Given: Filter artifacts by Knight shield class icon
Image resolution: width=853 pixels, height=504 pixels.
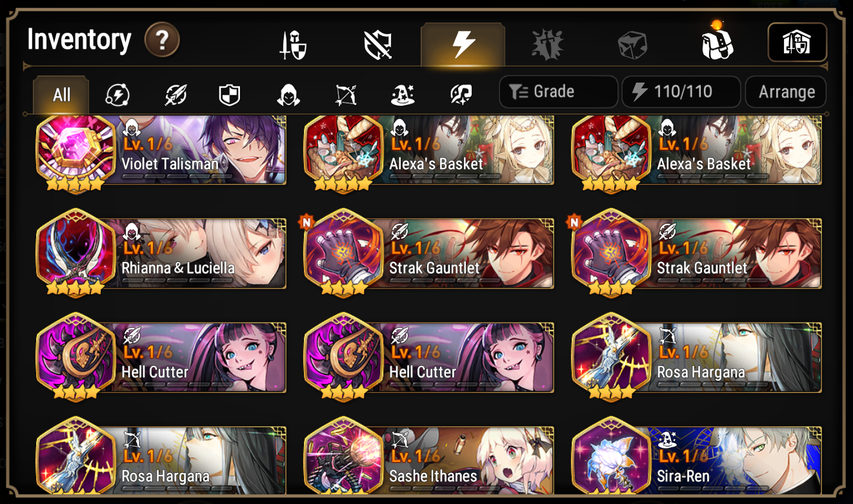Looking at the screenshot, I should (x=230, y=96).
